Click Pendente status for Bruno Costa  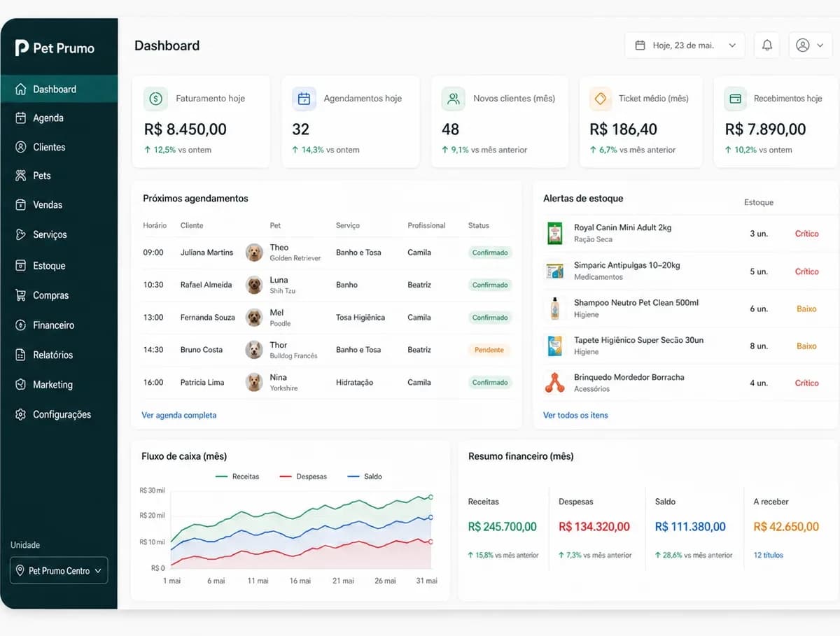coord(489,350)
